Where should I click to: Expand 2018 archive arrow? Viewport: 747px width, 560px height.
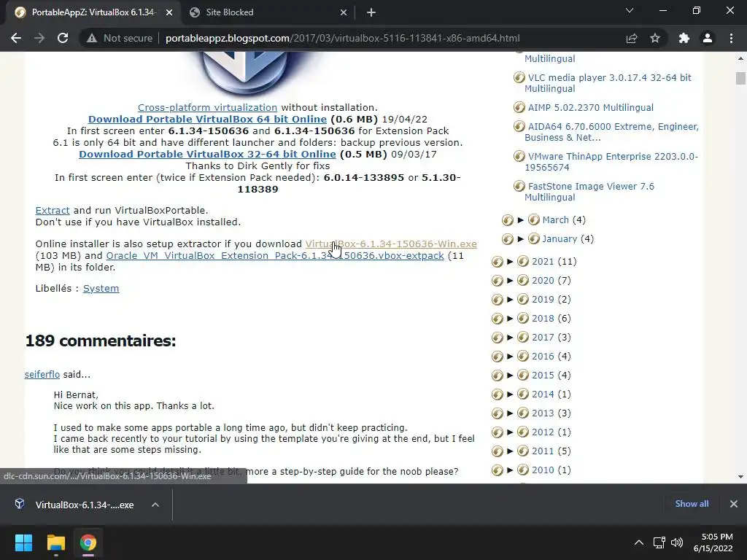coord(510,319)
